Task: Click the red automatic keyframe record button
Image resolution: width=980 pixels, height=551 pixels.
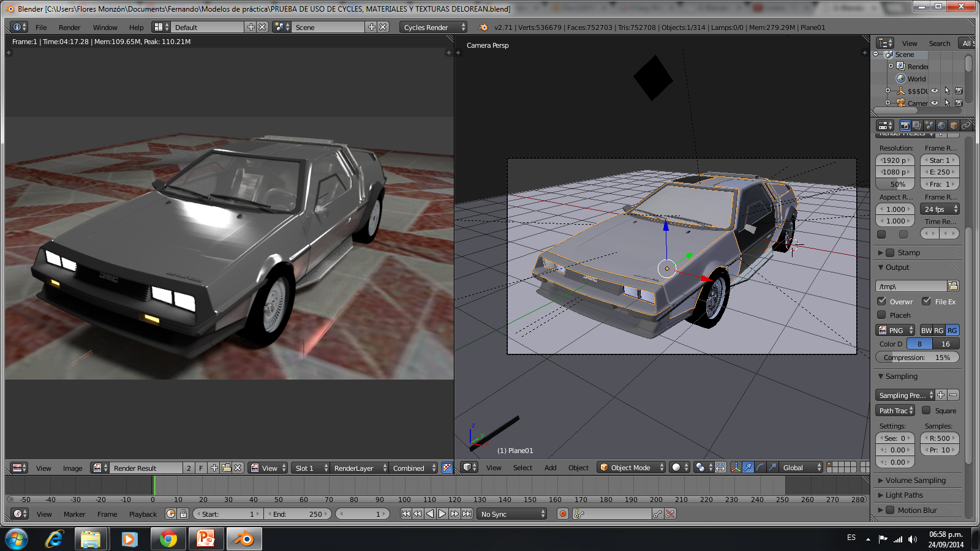Action: coord(563,514)
